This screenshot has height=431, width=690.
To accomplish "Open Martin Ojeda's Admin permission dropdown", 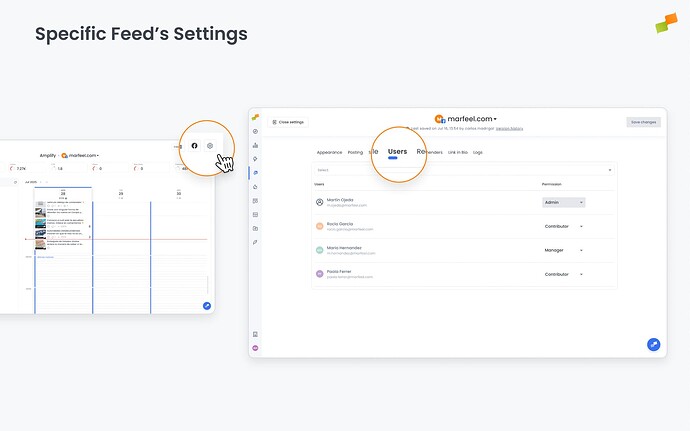I will point(564,203).
